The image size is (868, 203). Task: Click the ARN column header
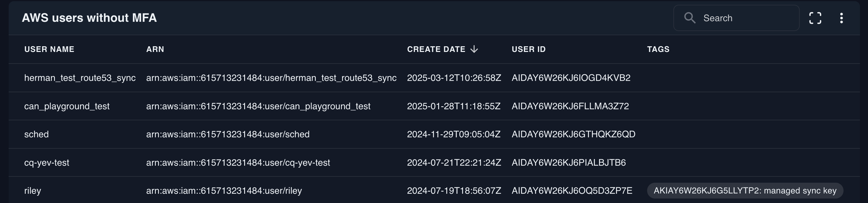point(155,49)
